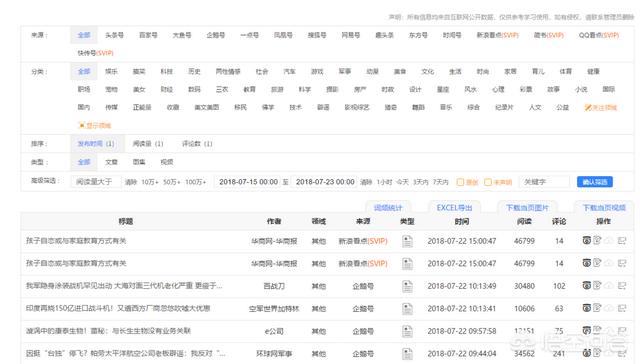Open the start date field 2018-07-15 00:00
The image size is (640, 364).
[x=248, y=182]
